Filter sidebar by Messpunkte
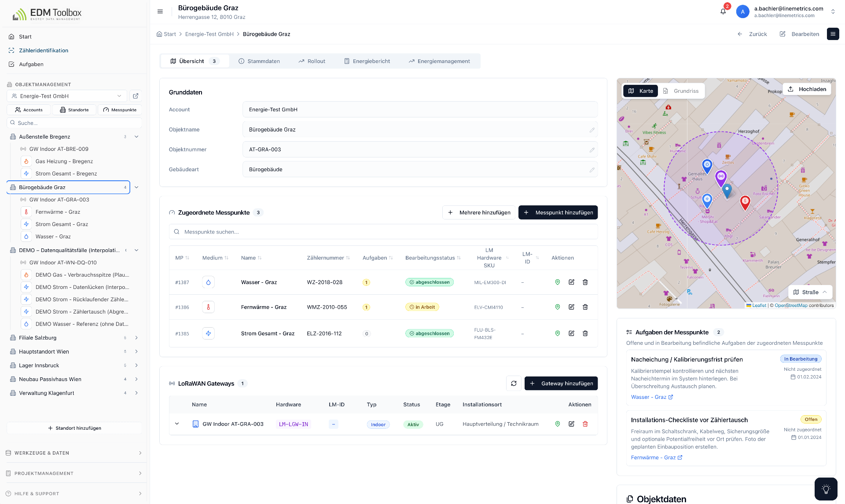 [x=120, y=110]
